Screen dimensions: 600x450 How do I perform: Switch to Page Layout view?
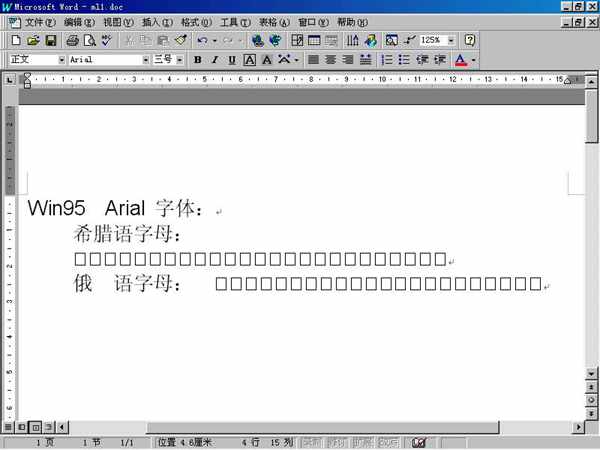pos(35,427)
